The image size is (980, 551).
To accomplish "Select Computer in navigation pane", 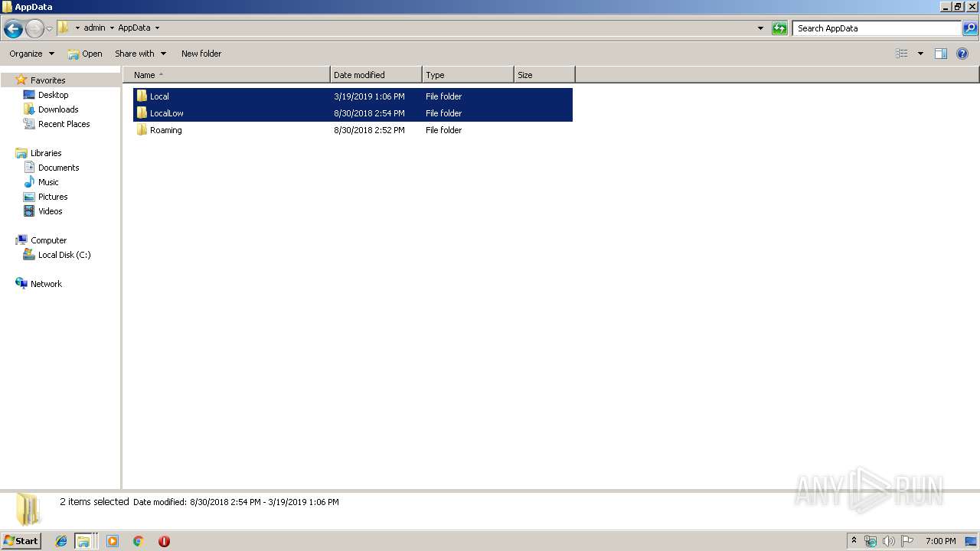I will pyautogui.click(x=48, y=240).
